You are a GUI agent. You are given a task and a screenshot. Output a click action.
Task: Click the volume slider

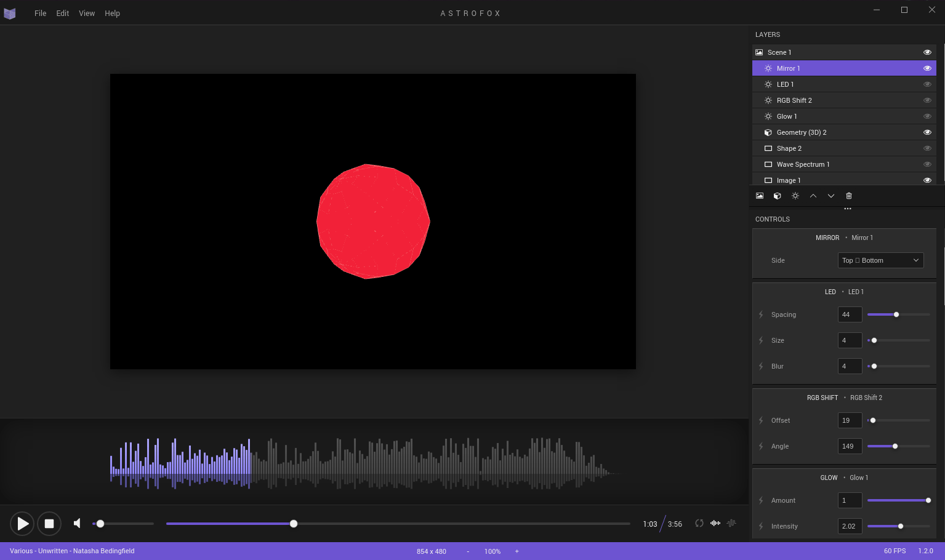(x=123, y=524)
